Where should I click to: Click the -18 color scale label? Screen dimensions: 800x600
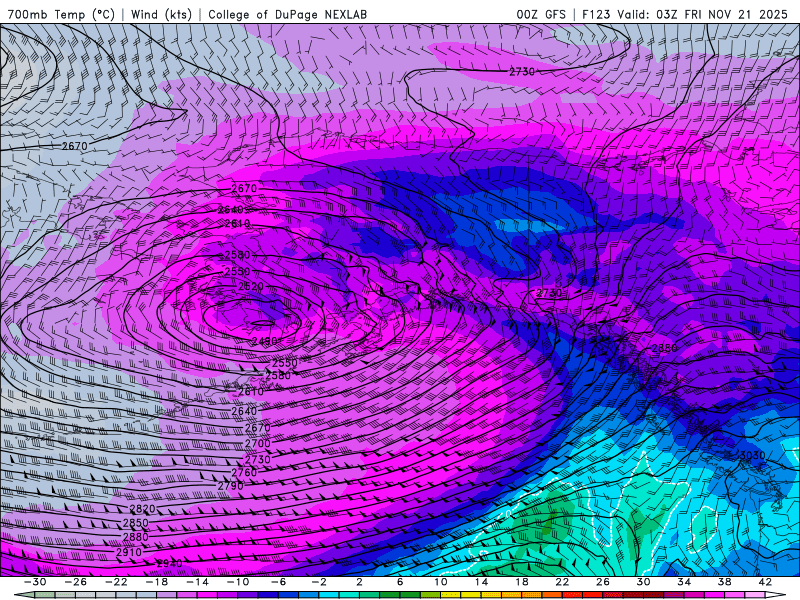pyautogui.click(x=157, y=582)
